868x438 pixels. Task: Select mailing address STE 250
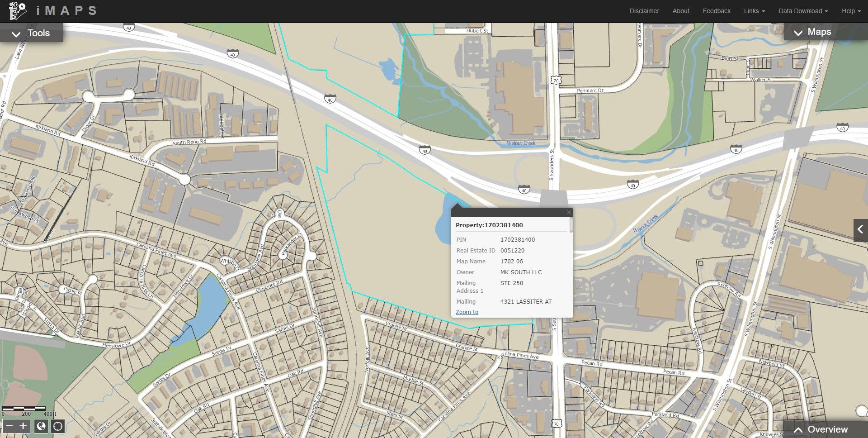tap(511, 283)
